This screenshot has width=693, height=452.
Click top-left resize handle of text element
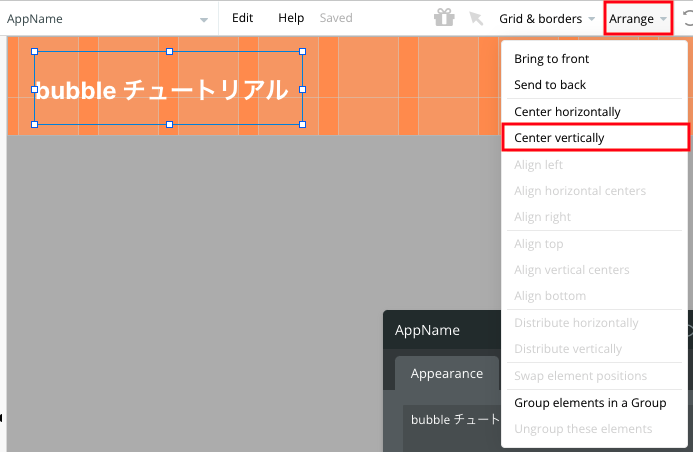(x=34, y=52)
